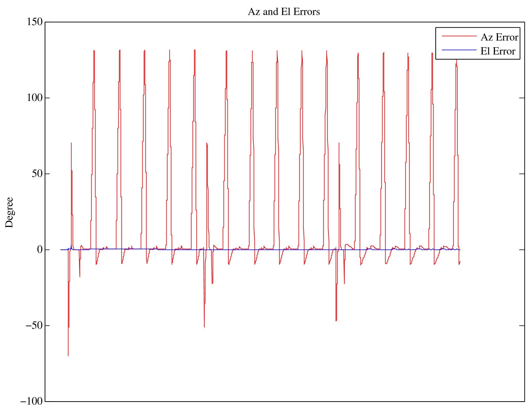Click the −50 y-axis tick label
The height and width of the screenshot is (411, 532).
34,326
